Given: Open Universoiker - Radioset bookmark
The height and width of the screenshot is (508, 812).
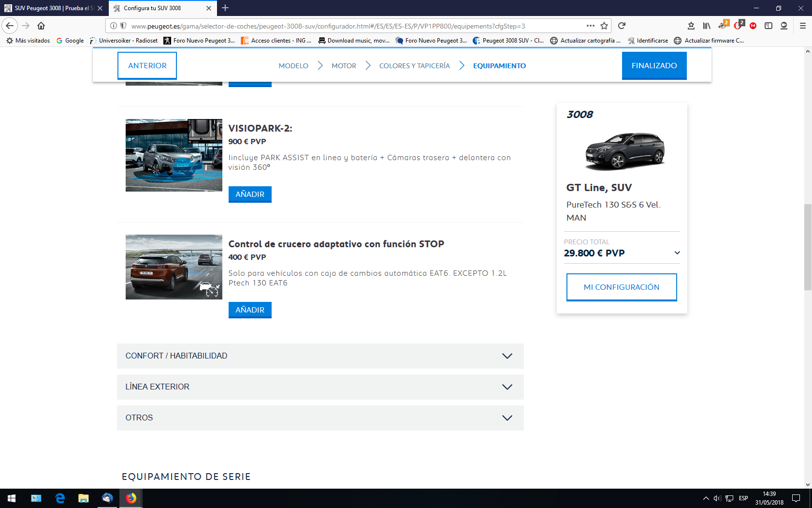Looking at the screenshot, I should coord(124,41).
